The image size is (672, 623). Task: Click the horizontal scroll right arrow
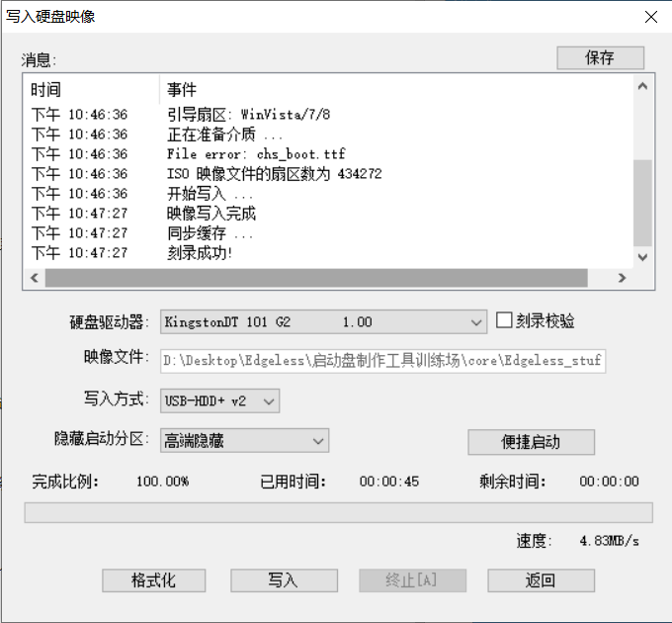tap(622, 278)
